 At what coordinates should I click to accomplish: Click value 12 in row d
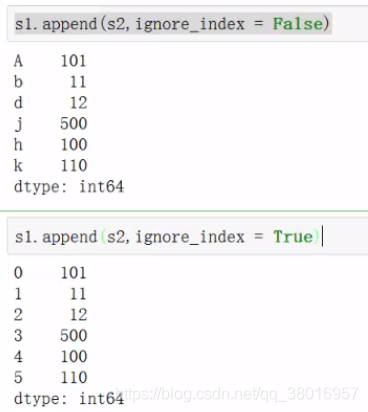pyautogui.click(x=78, y=103)
